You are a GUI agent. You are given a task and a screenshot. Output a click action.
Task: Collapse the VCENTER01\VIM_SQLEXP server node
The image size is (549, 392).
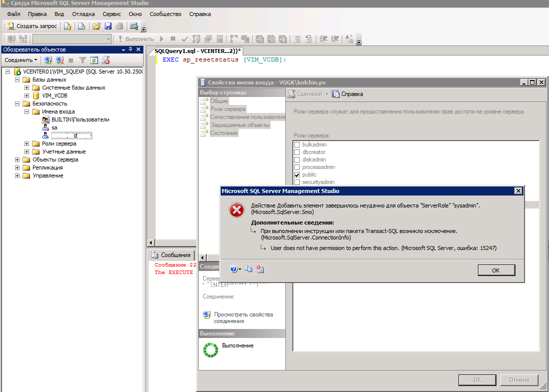pos(8,71)
